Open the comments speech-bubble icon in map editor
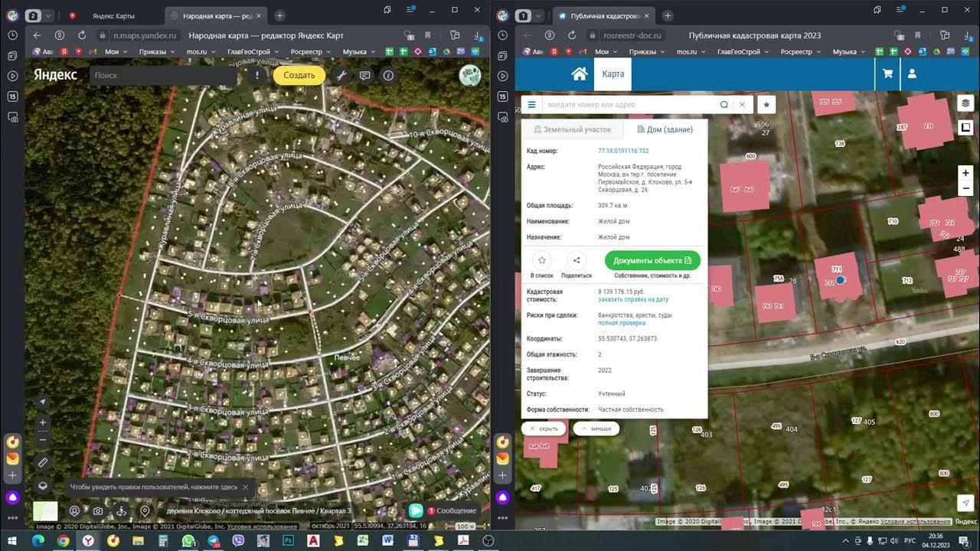 (x=365, y=75)
